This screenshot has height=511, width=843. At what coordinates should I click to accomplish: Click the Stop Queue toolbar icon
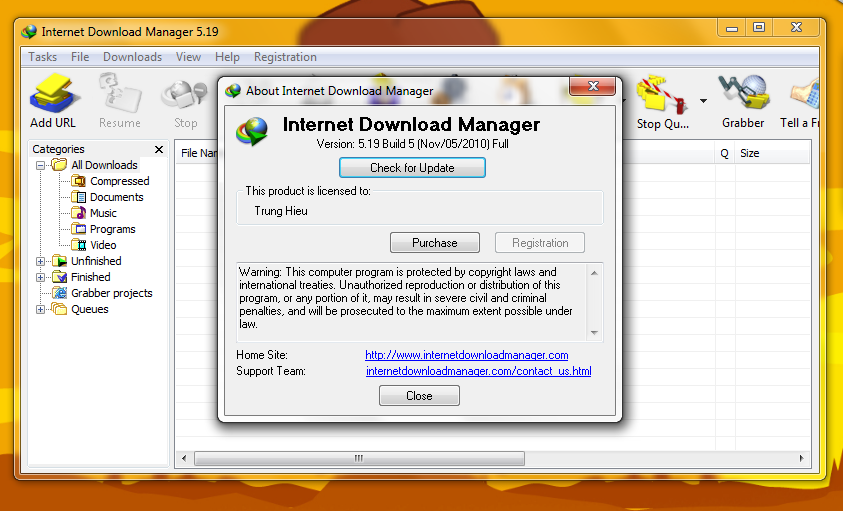[x=662, y=95]
